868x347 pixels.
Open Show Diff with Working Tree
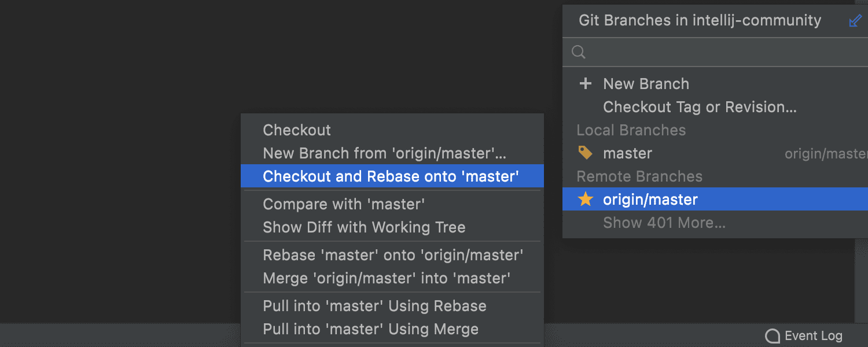coord(392,227)
